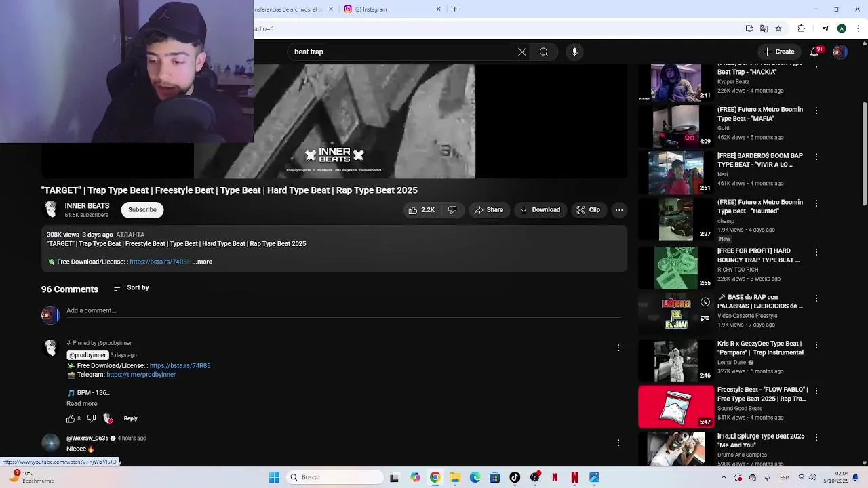
Task: Create a clip with scissors Clip button
Action: (588, 210)
